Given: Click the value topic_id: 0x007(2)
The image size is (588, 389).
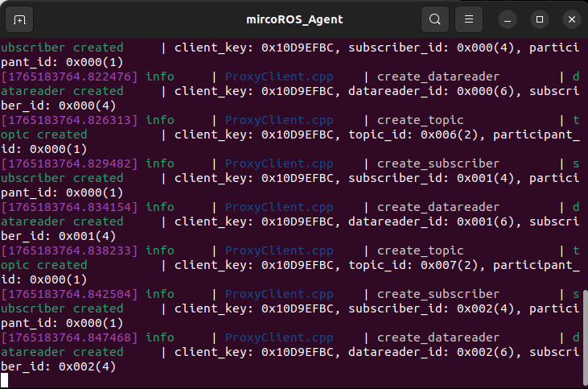Looking at the screenshot, I should tap(413, 266).
